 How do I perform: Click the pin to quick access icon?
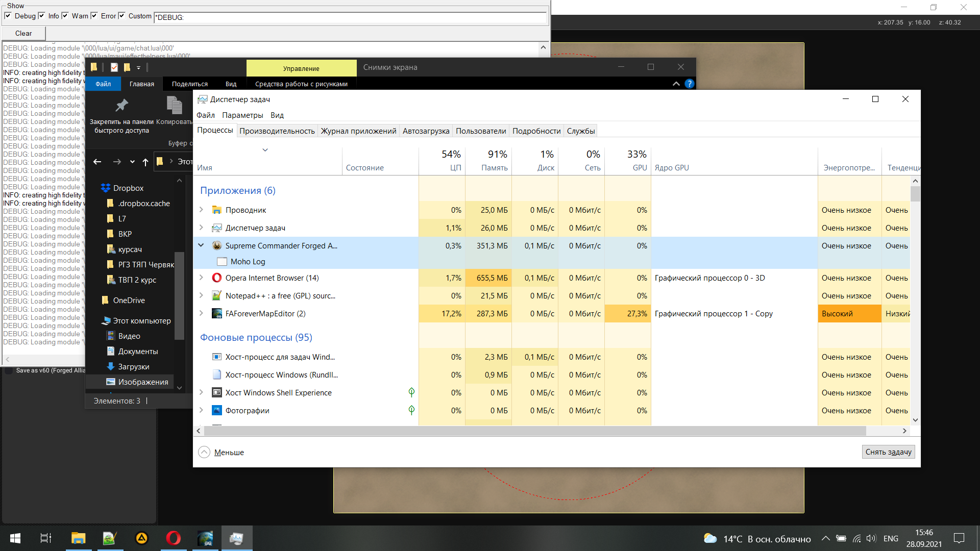pyautogui.click(x=121, y=105)
